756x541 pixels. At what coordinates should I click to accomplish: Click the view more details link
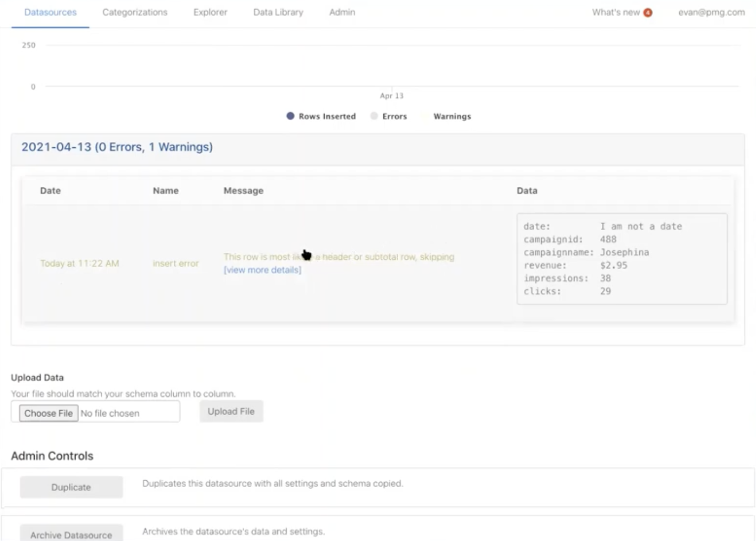click(262, 270)
